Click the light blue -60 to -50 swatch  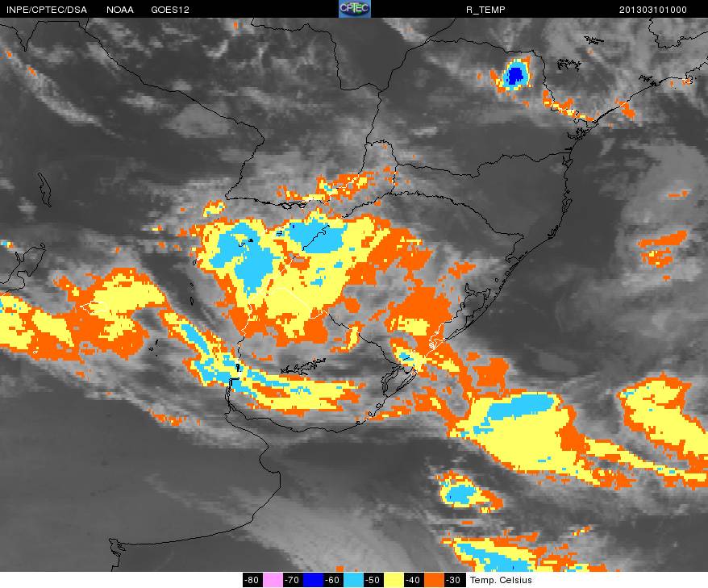point(353,580)
